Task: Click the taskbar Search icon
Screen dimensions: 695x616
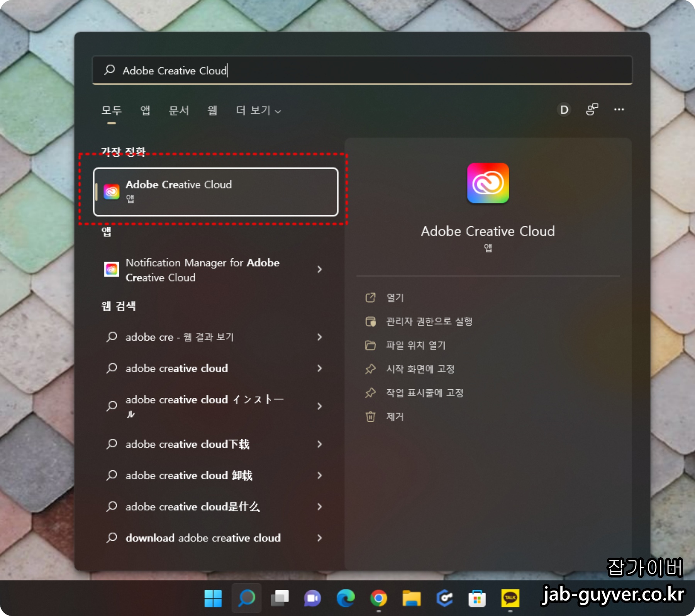Action: point(246,598)
